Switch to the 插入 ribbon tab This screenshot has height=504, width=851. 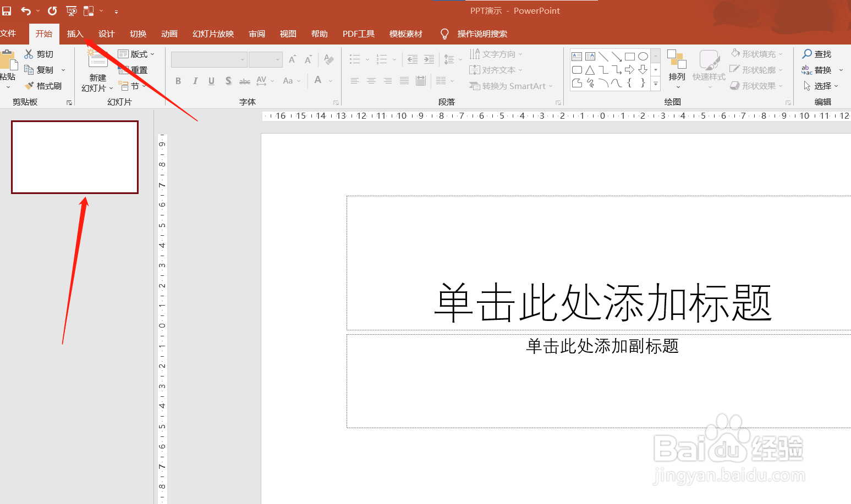(75, 34)
